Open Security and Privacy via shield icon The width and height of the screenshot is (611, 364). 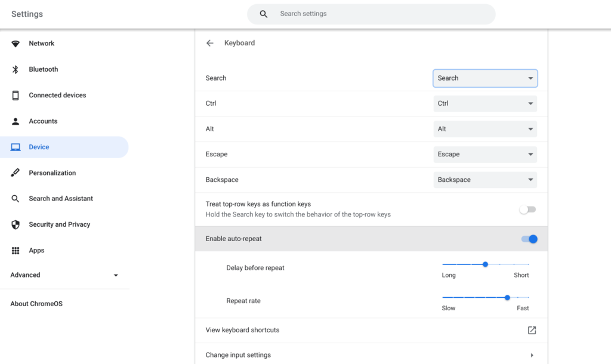[x=16, y=224]
